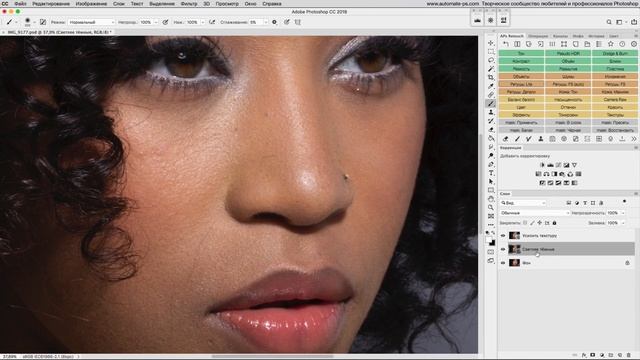The height and width of the screenshot is (360, 640).
Task: Click the 'Pseudo HDR' button
Action: [568, 53]
